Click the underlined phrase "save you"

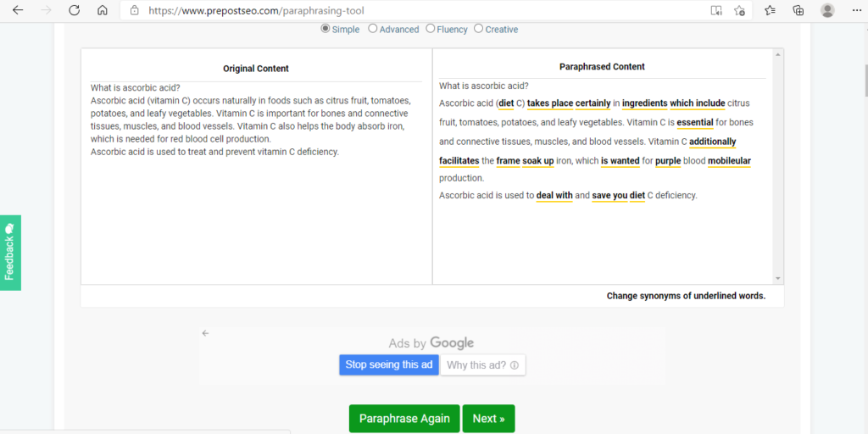(x=609, y=196)
